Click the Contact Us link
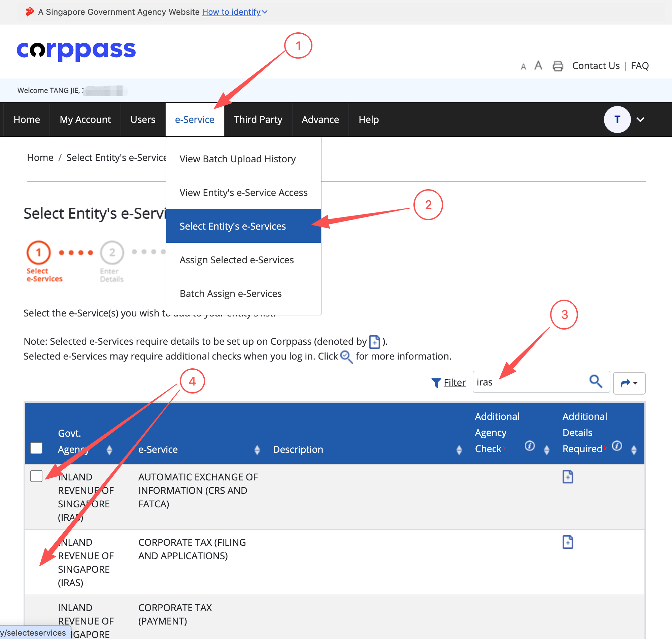672x639 pixels. (596, 65)
